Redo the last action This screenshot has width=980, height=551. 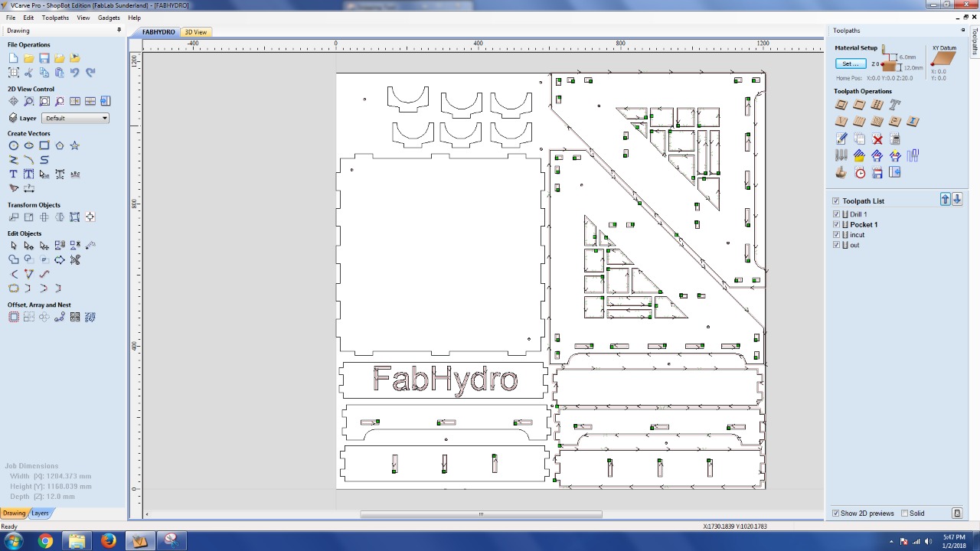tap(90, 73)
